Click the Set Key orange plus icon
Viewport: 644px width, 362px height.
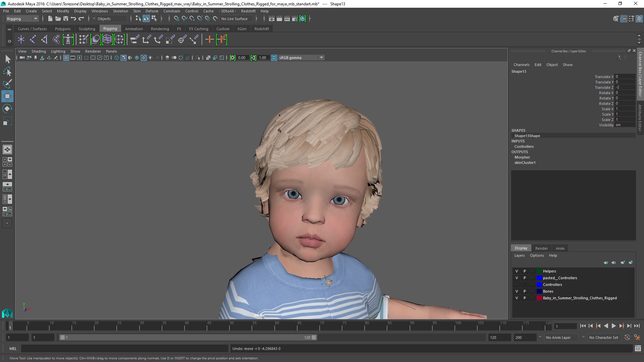click(x=209, y=40)
